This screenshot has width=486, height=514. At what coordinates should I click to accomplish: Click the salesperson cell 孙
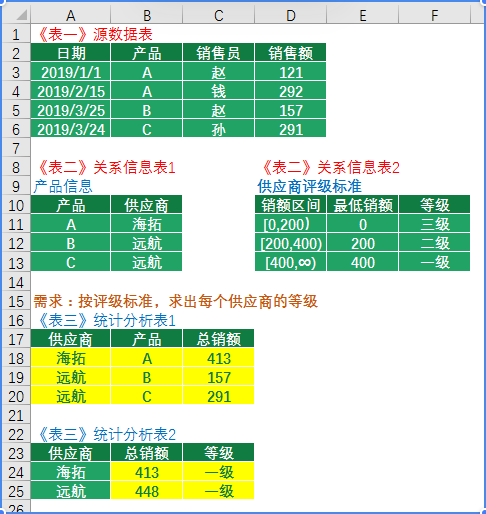pos(218,129)
